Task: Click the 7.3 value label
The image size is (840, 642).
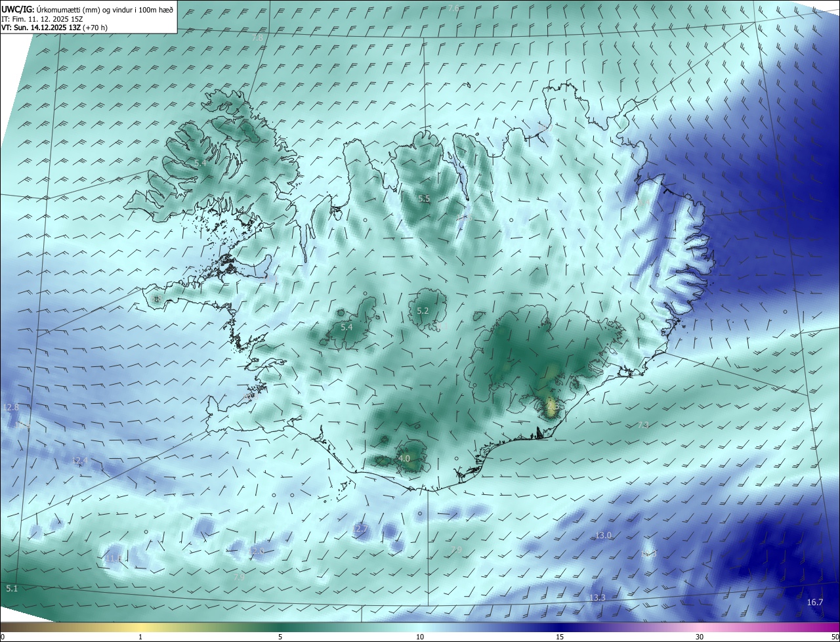Action: click(x=643, y=425)
